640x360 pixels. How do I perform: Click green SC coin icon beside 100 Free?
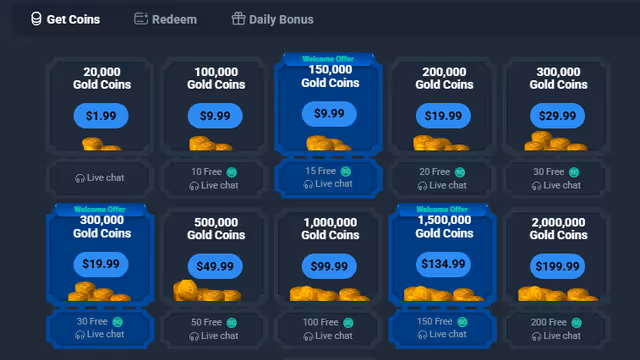coord(348,323)
